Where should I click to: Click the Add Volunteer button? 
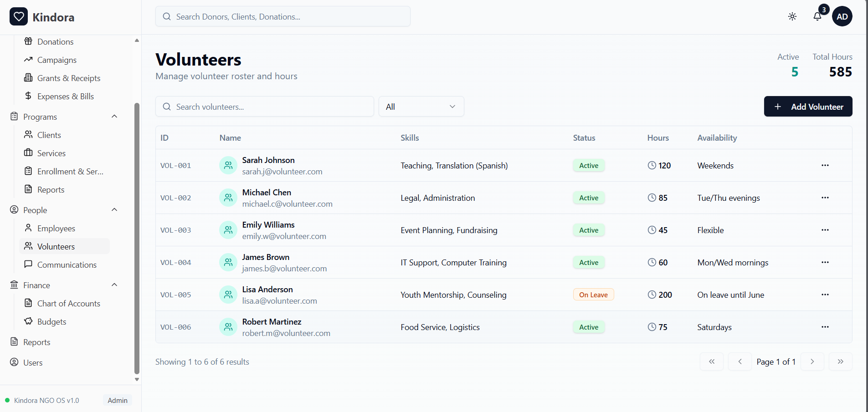pyautogui.click(x=808, y=107)
